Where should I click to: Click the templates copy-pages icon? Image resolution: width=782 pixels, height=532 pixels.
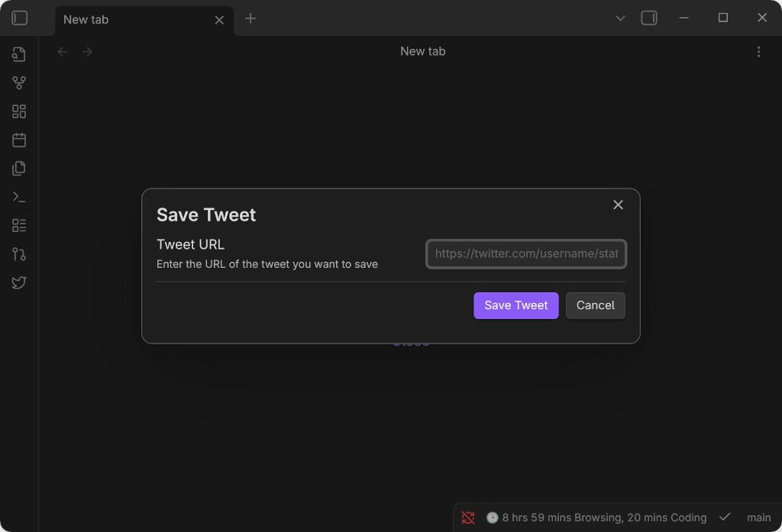(x=19, y=168)
